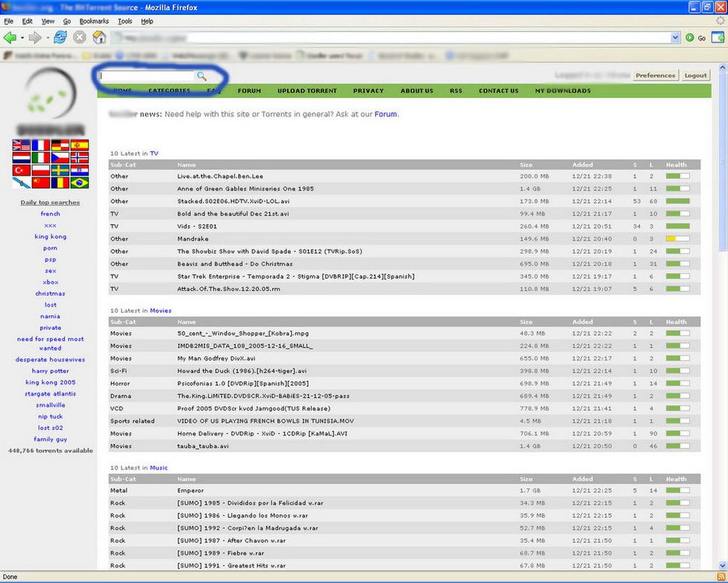Open the TV category link

pyautogui.click(x=154, y=153)
